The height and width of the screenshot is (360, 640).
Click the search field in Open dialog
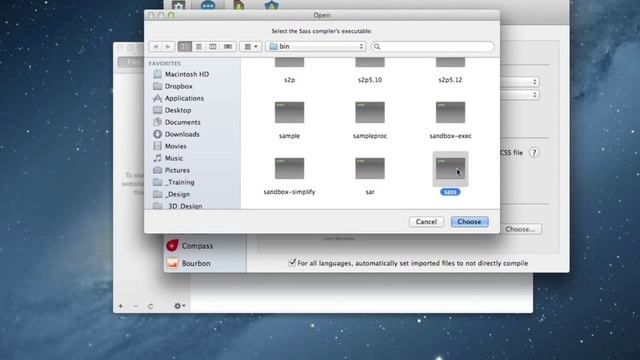point(433,47)
